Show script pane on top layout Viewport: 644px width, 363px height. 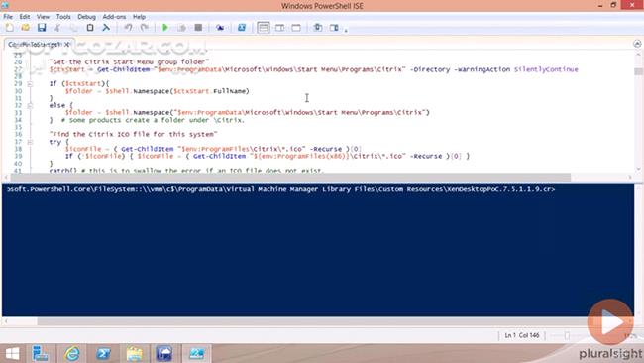(x=264, y=28)
